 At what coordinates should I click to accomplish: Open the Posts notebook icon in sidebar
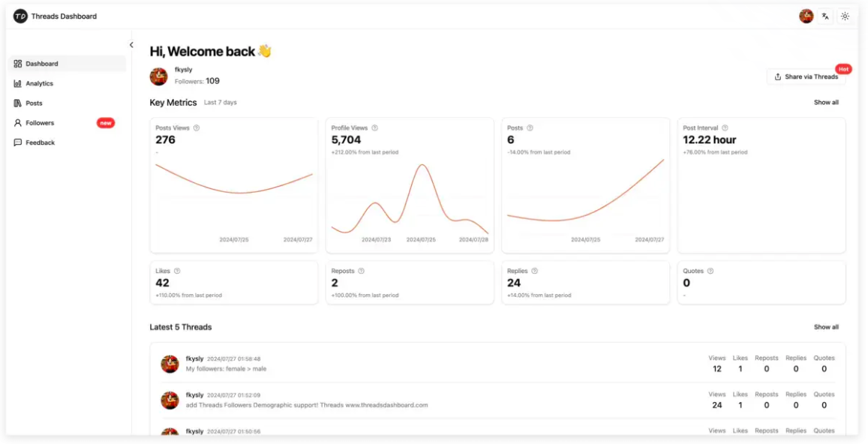[x=17, y=103]
